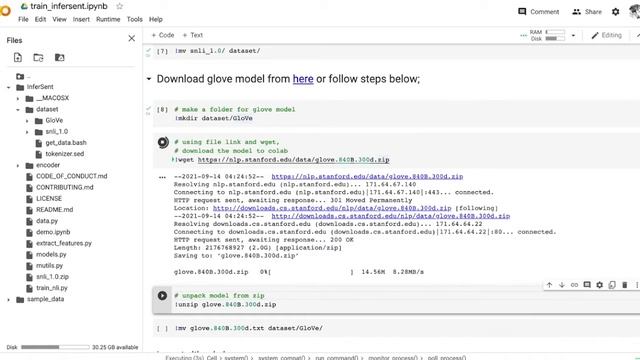Open the Tools menu
The image size is (640, 360).
pyautogui.click(x=134, y=19)
